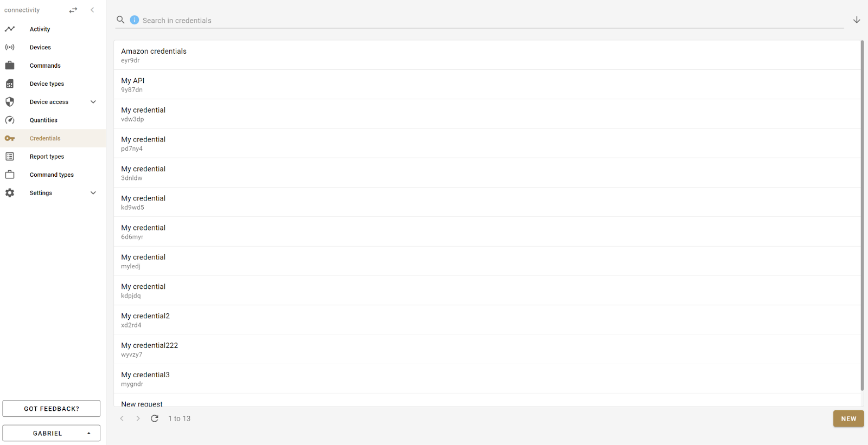Click the swap arrows icon beside connectivity
This screenshot has height=445, width=868.
click(73, 10)
